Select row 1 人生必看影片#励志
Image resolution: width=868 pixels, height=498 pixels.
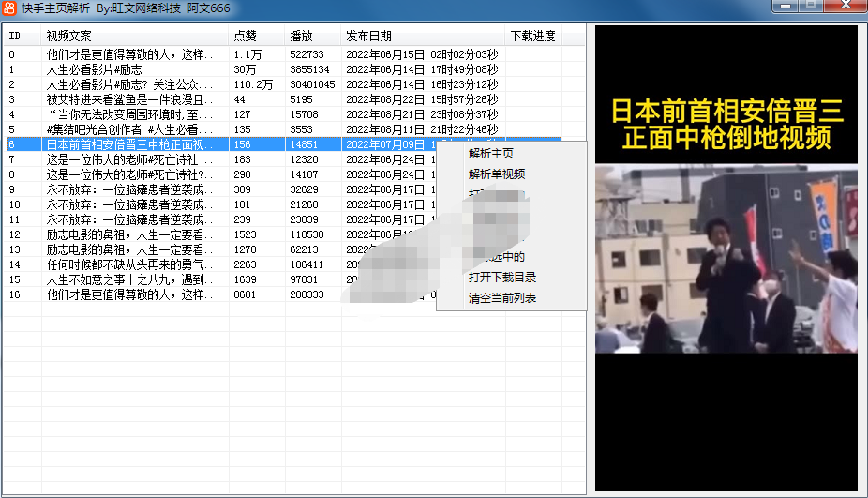coord(94,69)
